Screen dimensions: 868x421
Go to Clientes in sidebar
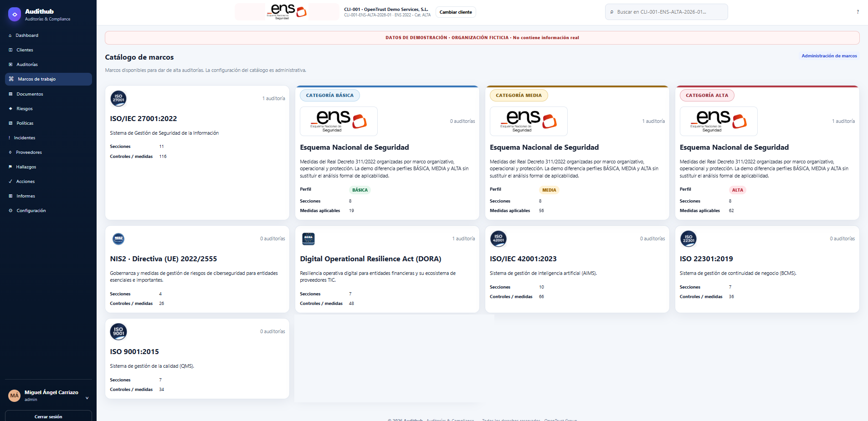pos(48,50)
